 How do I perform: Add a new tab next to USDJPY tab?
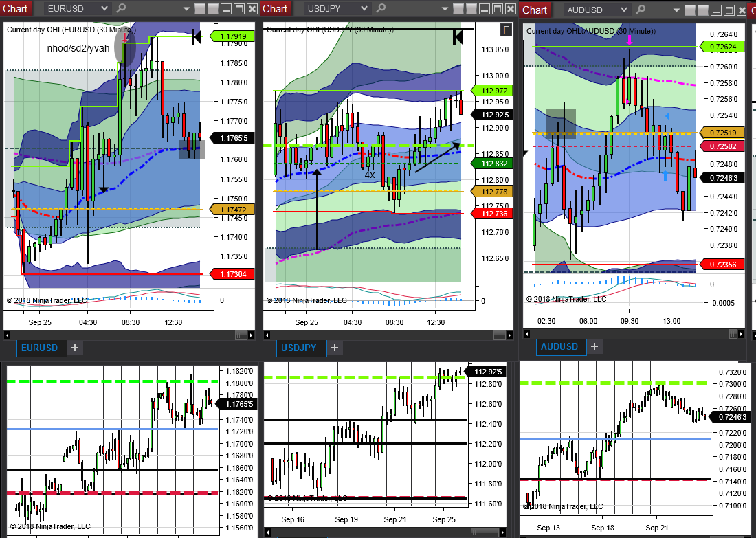(335, 348)
